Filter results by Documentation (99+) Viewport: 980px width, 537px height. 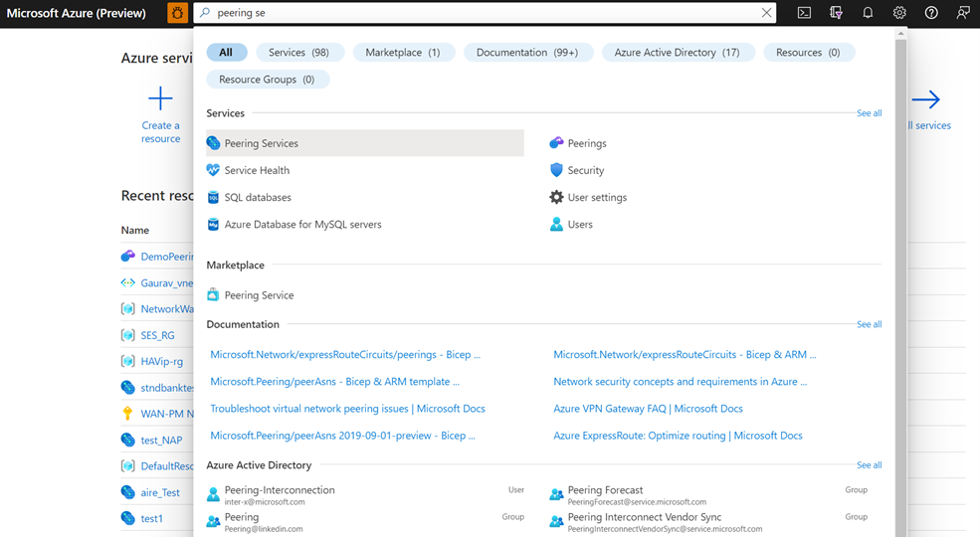(527, 53)
